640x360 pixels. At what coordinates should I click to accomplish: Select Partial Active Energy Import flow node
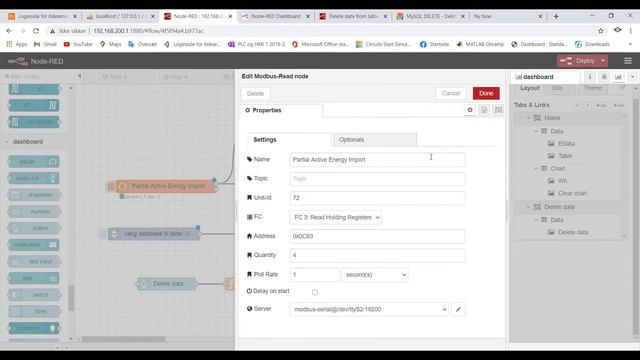[166, 186]
